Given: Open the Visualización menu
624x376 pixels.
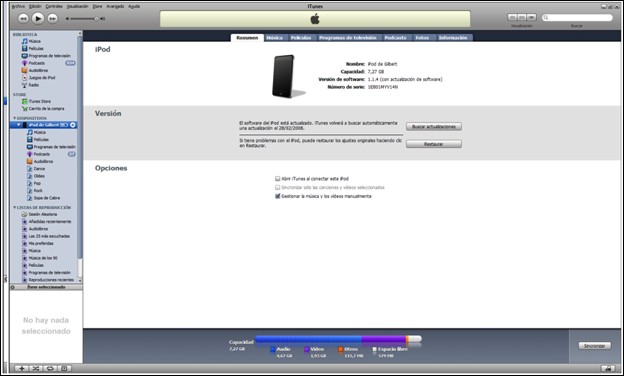Looking at the screenshot, I should [x=78, y=6].
